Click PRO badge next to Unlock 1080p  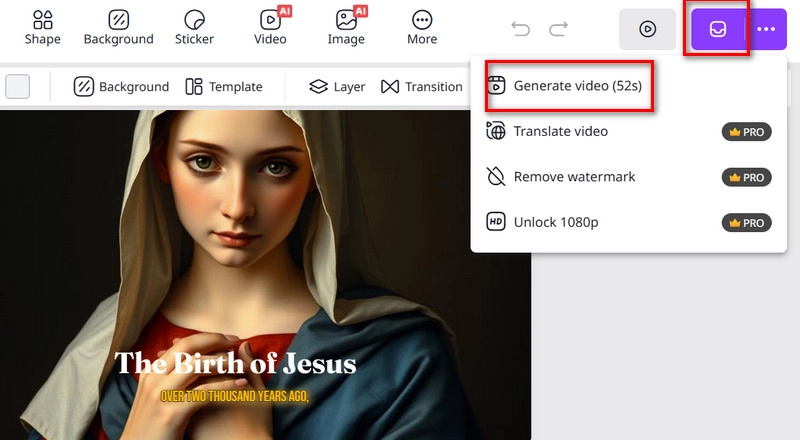(746, 223)
